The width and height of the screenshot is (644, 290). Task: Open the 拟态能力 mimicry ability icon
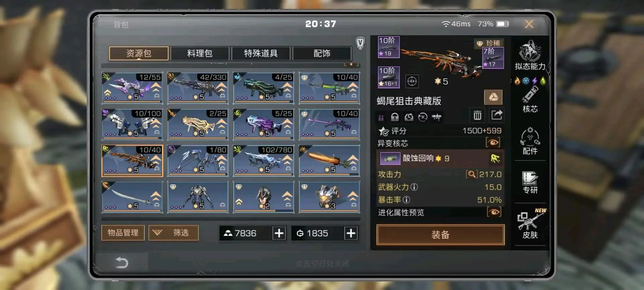point(530,55)
